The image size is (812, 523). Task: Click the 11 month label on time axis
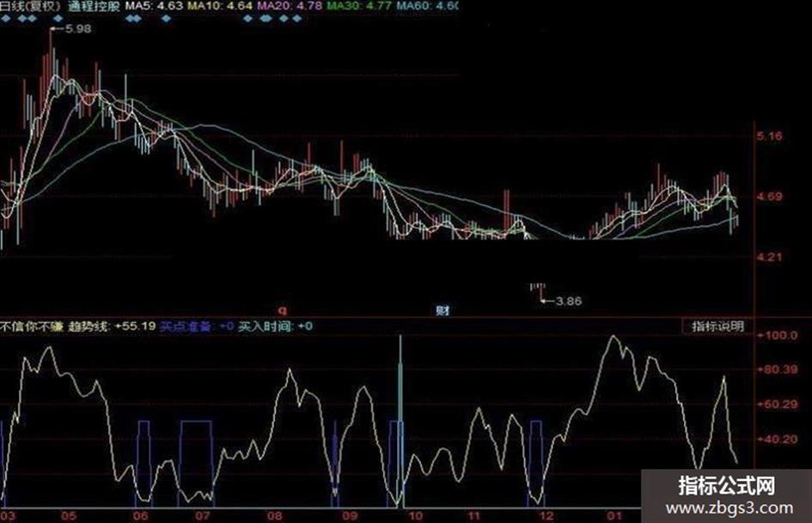pyautogui.click(x=473, y=516)
